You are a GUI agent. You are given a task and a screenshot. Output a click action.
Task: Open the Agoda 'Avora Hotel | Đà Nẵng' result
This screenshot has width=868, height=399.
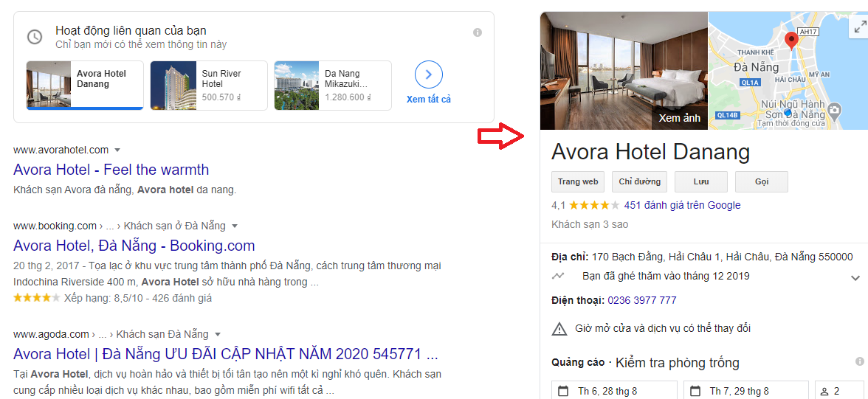click(x=226, y=353)
